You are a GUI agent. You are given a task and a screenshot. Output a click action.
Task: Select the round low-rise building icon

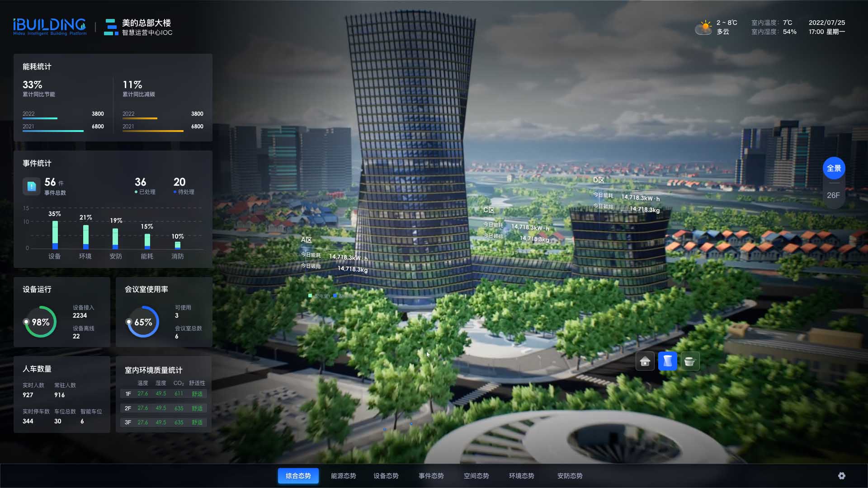point(689,361)
